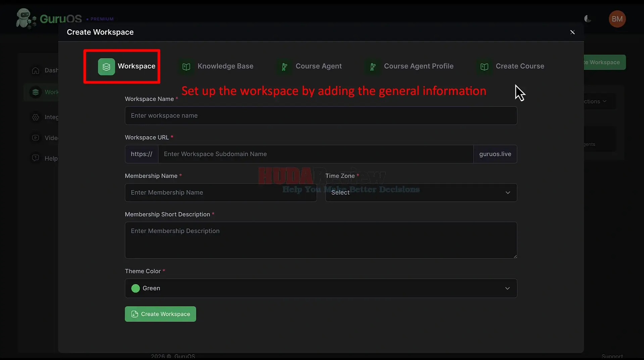Close the Create Workspace dialog
This screenshot has width=644, height=360.
point(573,32)
